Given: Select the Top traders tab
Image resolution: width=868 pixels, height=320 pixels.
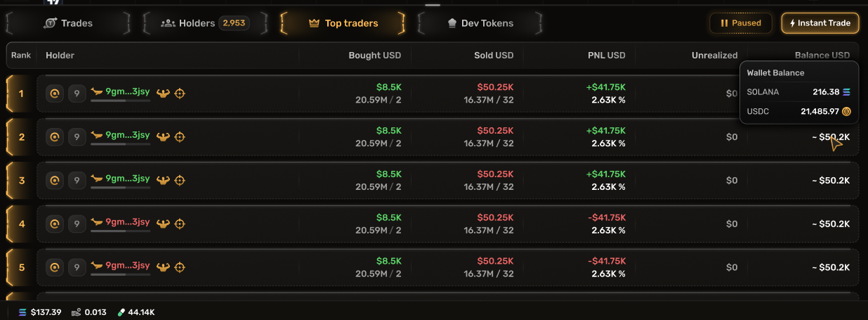Looking at the screenshot, I should click(x=343, y=23).
